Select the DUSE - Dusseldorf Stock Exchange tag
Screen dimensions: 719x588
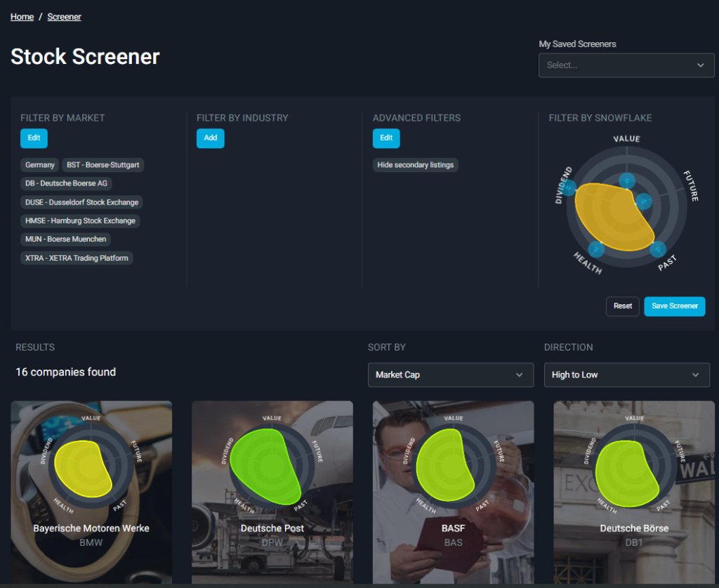tap(81, 202)
